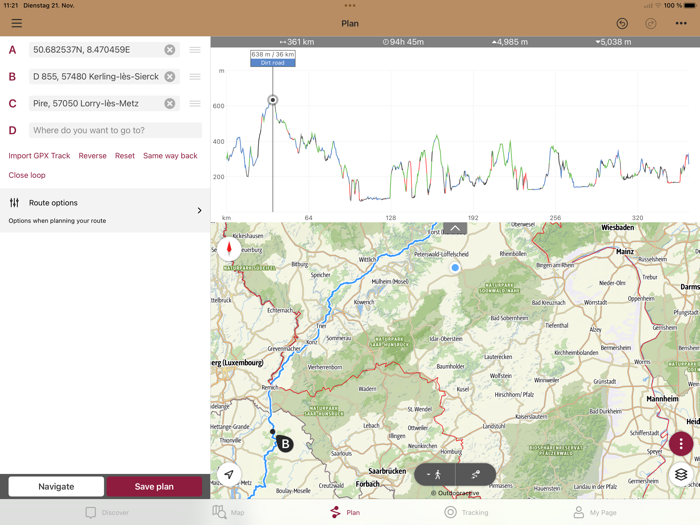Image resolution: width=700 pixels, height=525 pixels.
Task: Center map on my location arrow
Action: click(x=229, y=474)
